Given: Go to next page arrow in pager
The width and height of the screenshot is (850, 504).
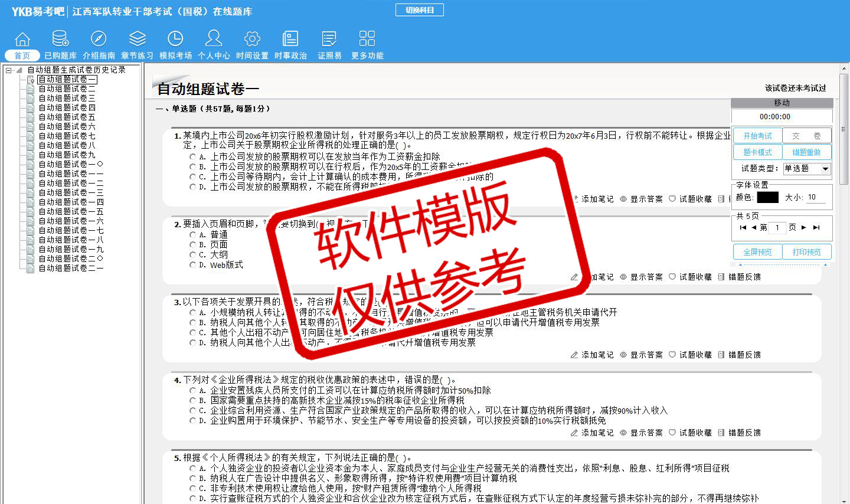Looking at the screenshot, I should (803, 227).
